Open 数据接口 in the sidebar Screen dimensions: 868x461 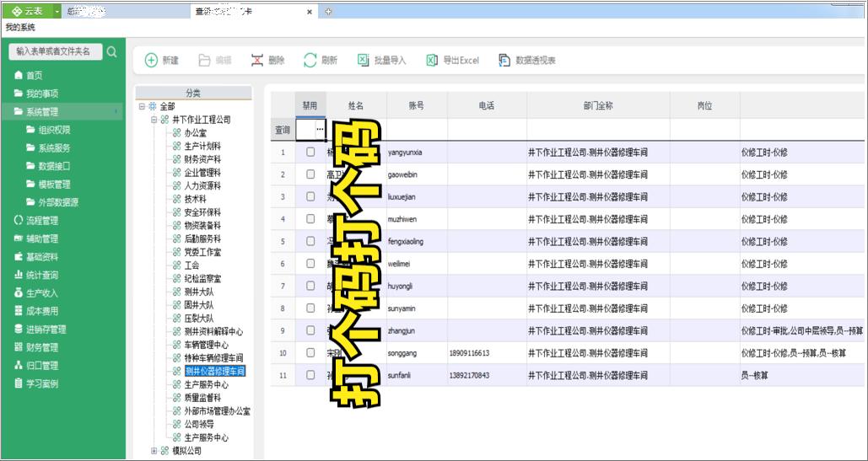(x=54, y=166)
